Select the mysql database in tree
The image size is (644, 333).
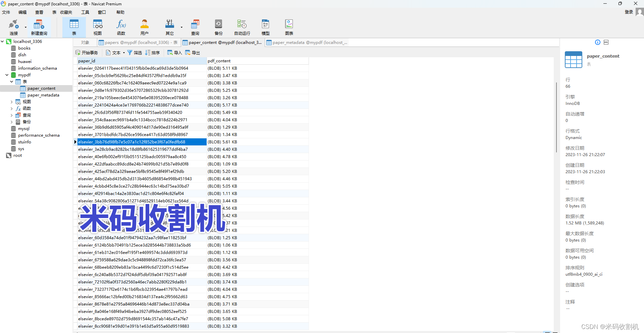coord(24,129)
